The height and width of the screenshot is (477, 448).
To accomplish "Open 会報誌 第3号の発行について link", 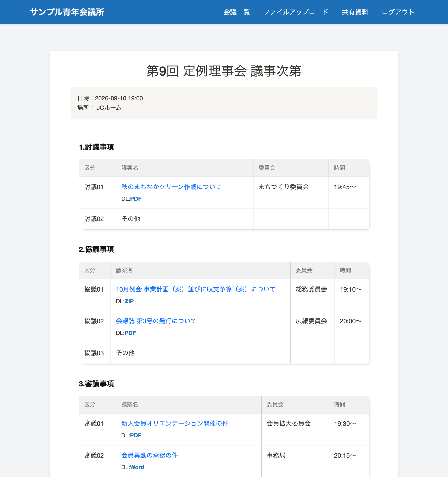I will point(156,321).
